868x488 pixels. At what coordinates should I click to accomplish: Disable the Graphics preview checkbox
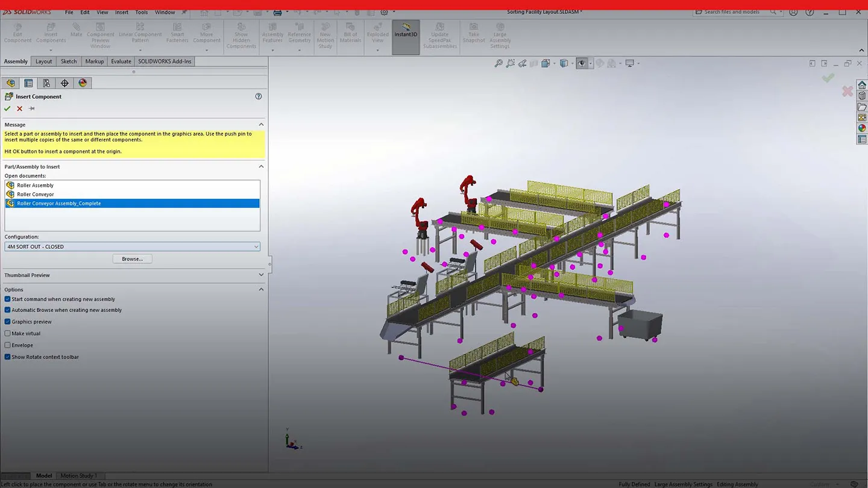(x=7, y=321)
